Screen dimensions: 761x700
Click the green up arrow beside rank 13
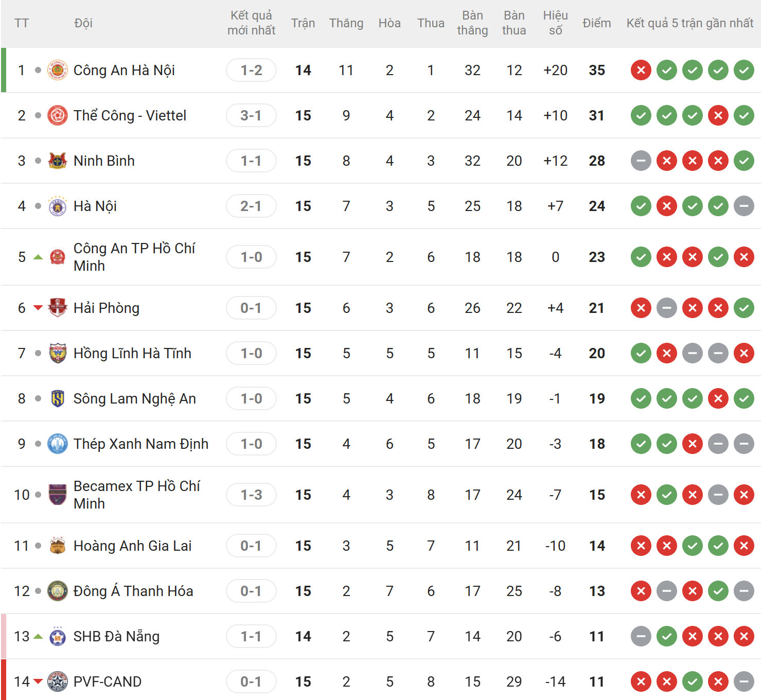[38, 637]
